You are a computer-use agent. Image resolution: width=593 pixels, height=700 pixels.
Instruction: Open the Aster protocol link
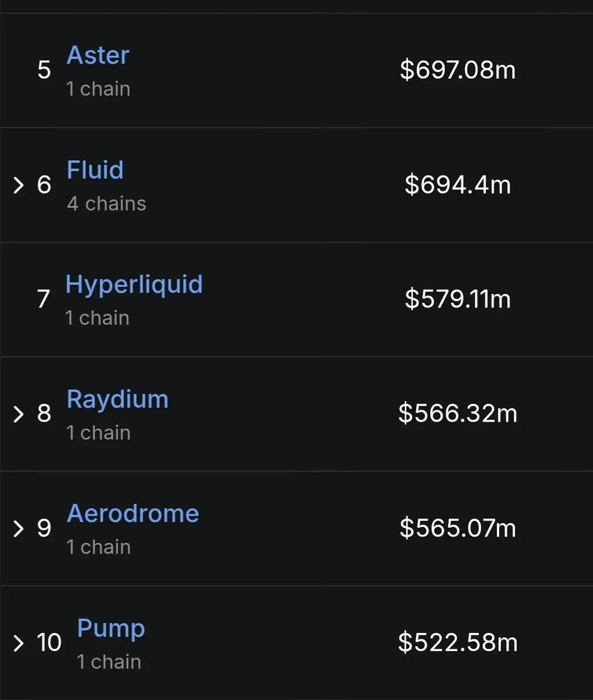click(98, 55)
